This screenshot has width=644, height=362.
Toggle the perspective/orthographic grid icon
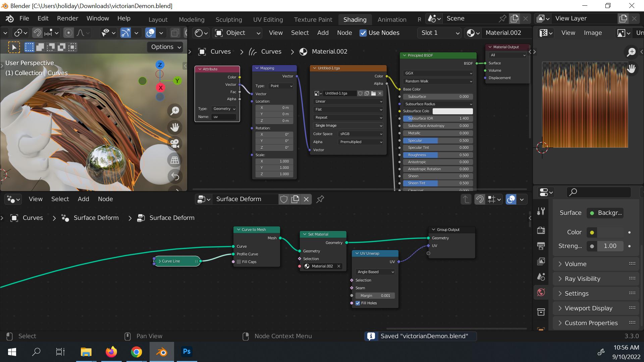tap(175, 160)
